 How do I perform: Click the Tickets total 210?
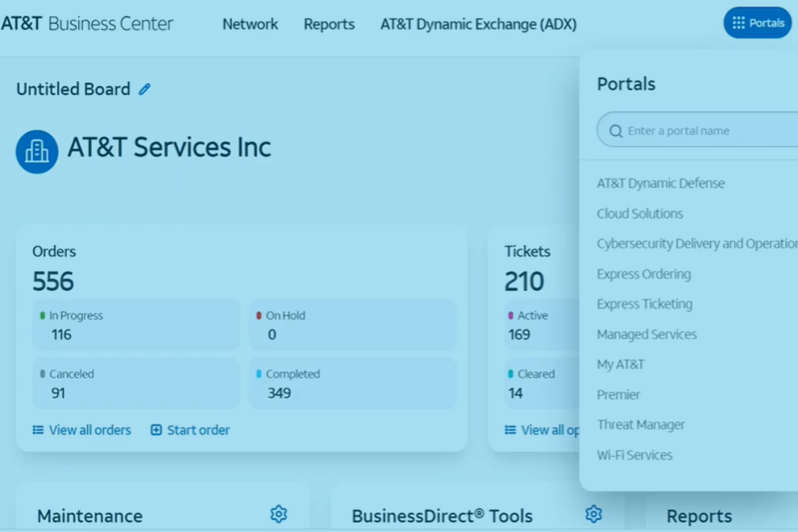click(524, 281)
